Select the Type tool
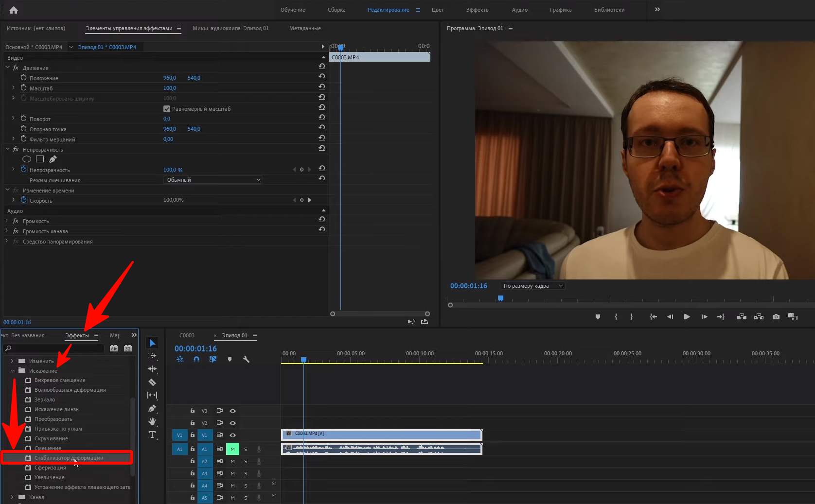Viewport: 815px width, 504px height. point(152,434)
